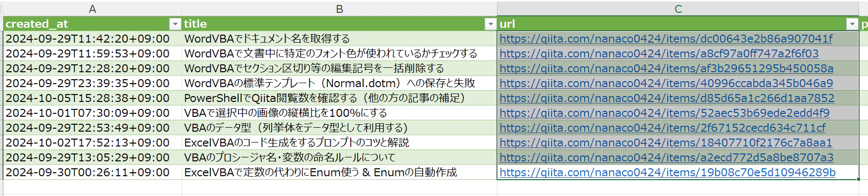
Task: Select title WordVBAで文書中に特定のフォント色が使われているかチェックする
Action: 339,53
